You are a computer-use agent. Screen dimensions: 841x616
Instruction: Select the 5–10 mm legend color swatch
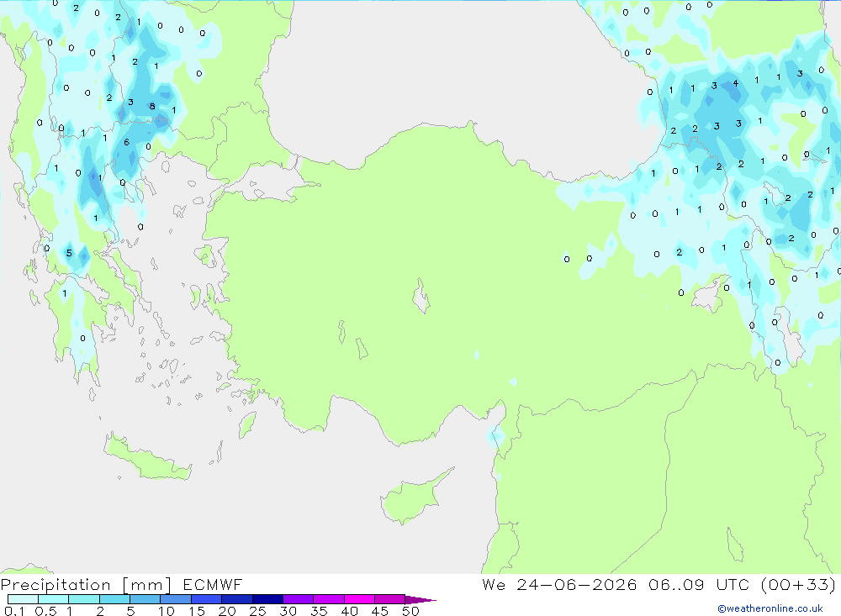[x=145, y=599]
